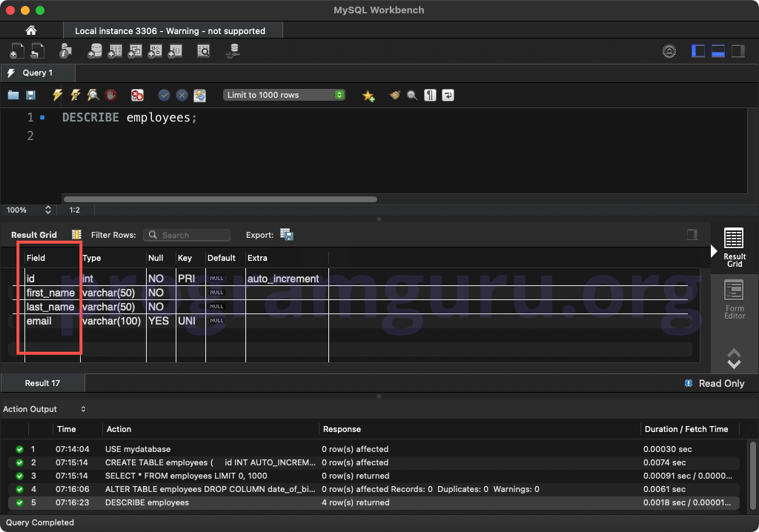This screenshot has height=532, width=759.
Task: Open the editor zoom percentage stepper
Action: 47,210
